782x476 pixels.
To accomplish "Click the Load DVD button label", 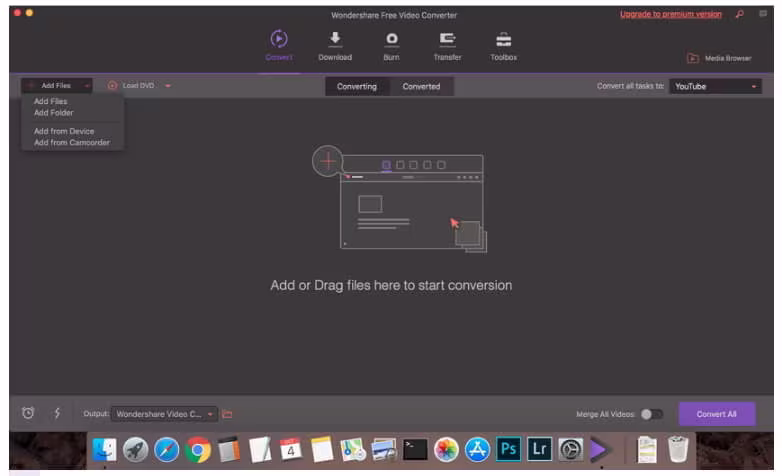I will [x=138, y=86].
